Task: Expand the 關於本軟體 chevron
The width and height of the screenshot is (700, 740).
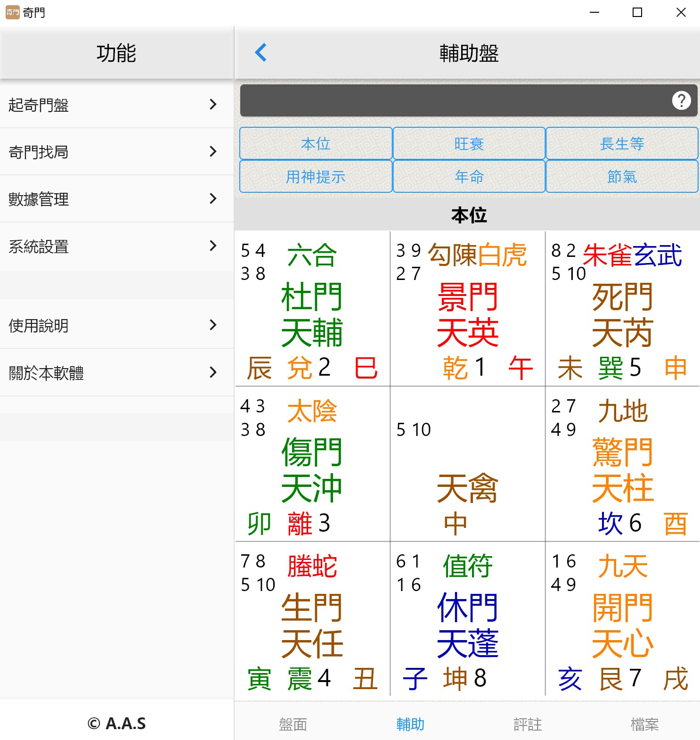Action: pos(213,372)
